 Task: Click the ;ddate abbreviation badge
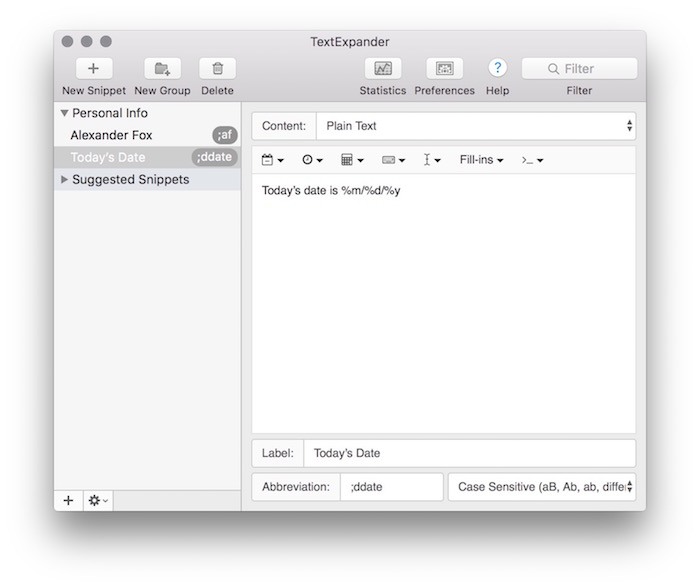[214, 157]
